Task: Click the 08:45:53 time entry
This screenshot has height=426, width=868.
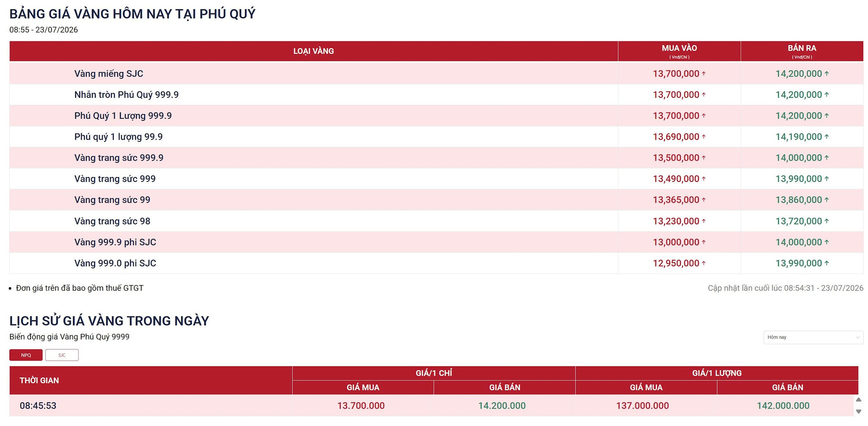Action: pyautogui.click(x=38, y=406)
